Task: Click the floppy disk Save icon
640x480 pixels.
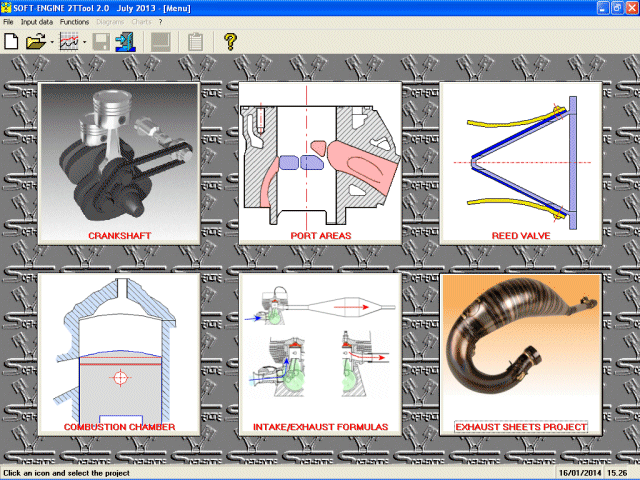Action: (x=100, y=42)
